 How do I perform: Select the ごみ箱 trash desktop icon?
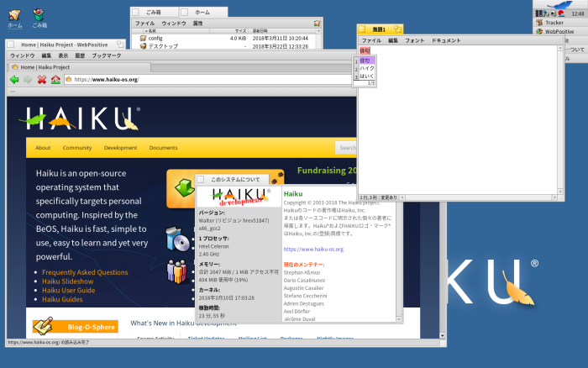point(39,18)
